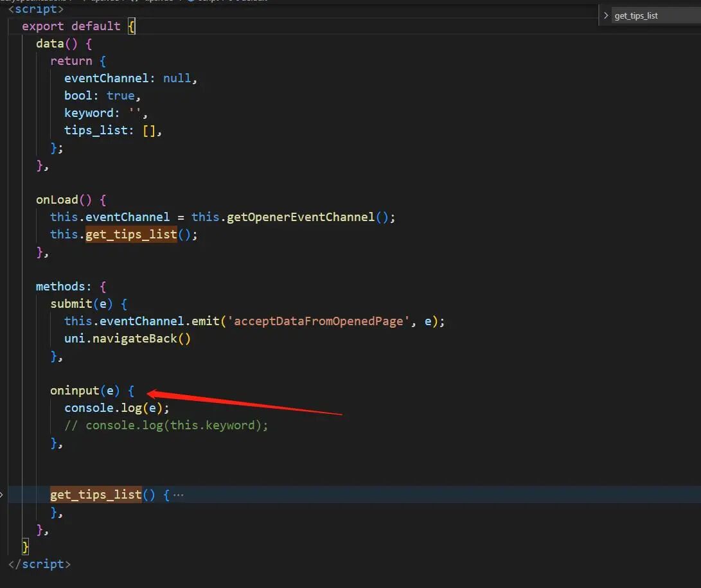The width and height of the screenshot is (701, 588).
Task: Click the commented '// console.log(this.keyword);' line
Action: point(166,425)
